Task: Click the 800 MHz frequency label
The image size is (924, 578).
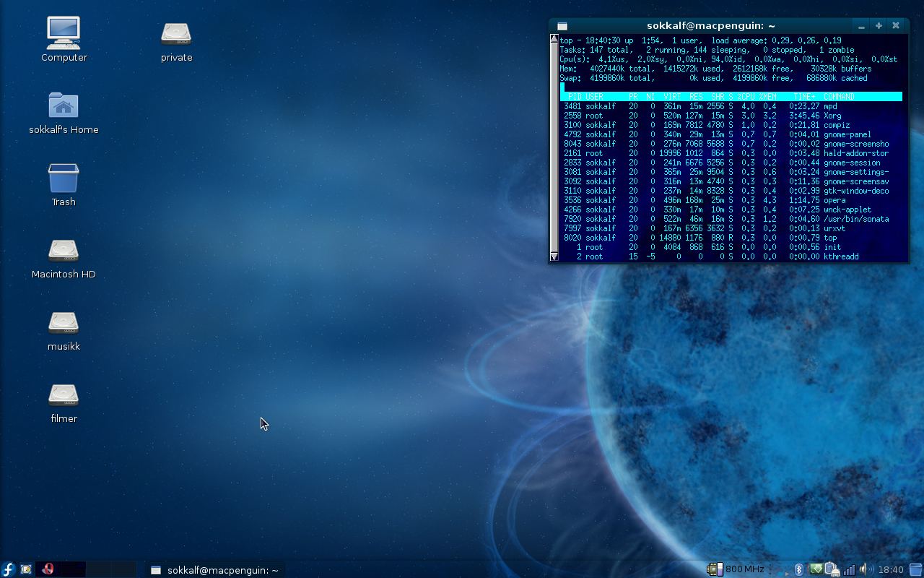Action: pyautogui.click(x=744, y=569)
